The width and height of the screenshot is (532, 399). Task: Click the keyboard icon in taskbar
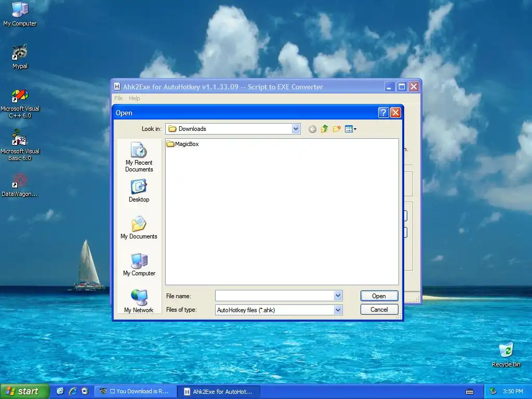click(x=470, y=392)
